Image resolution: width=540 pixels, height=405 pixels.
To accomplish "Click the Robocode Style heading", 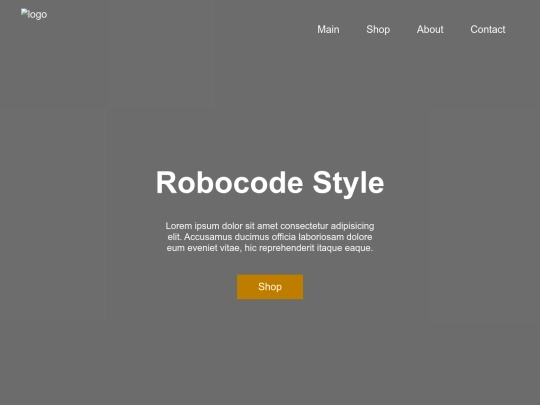I will click(x=270, y=183).
